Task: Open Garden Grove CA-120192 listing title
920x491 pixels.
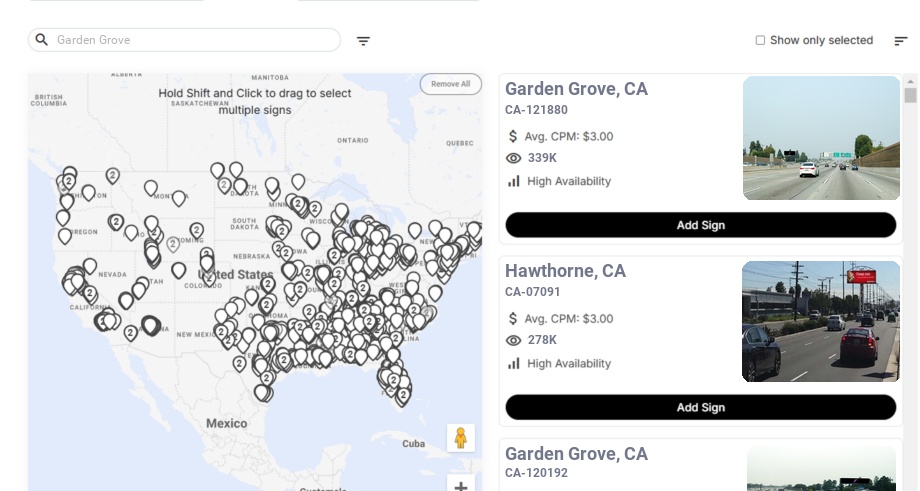Action: click(x=576, y=454)
